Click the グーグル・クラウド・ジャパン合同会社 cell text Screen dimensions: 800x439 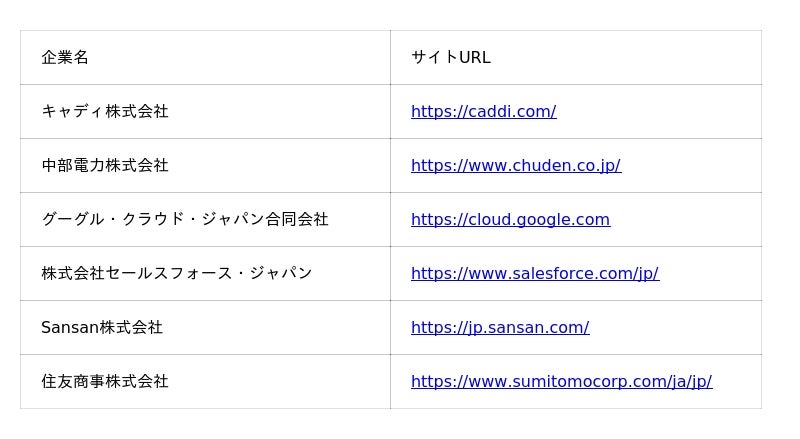click(184, 220)
